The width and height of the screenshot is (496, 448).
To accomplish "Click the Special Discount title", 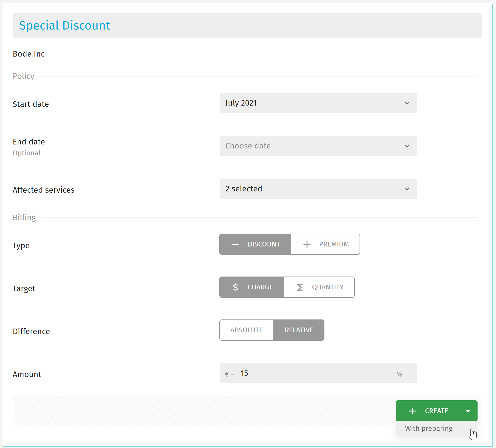I will (x=65, y=26).
